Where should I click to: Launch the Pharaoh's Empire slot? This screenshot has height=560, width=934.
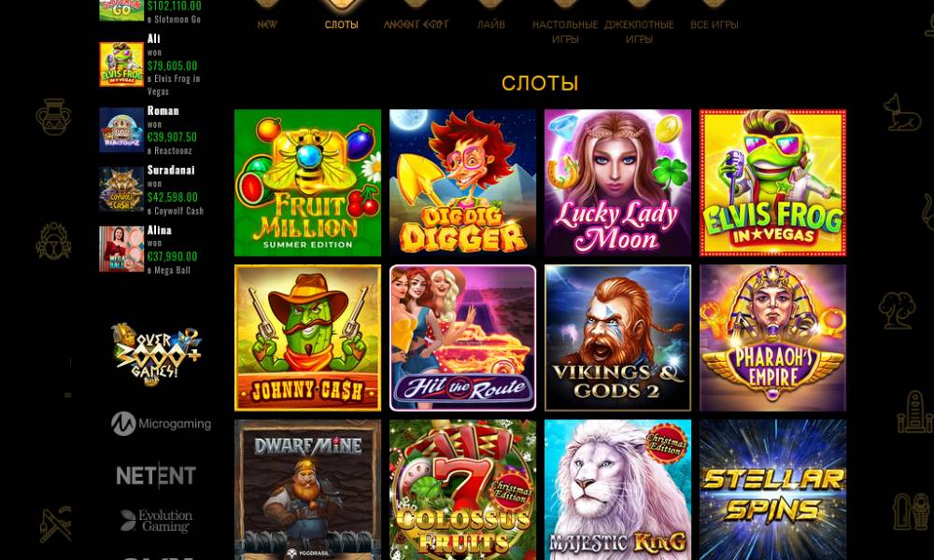[x=772, y=338]
